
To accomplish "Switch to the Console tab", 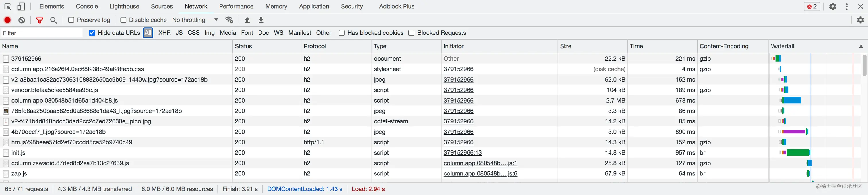I will click(x=87, y=6).
